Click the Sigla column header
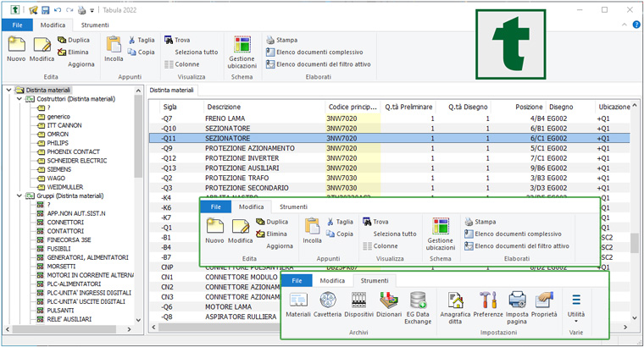This screenshot has height=347, width=644. tap(170, 107)
